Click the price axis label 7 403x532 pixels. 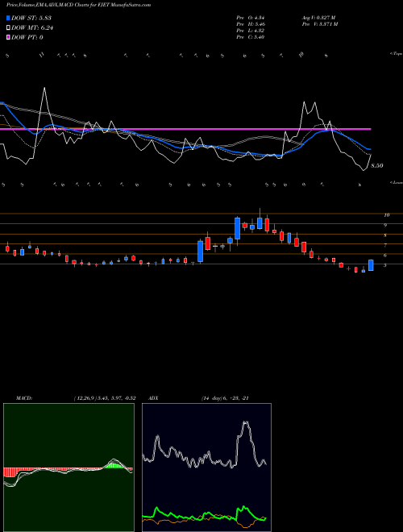(x=385, y=245)
